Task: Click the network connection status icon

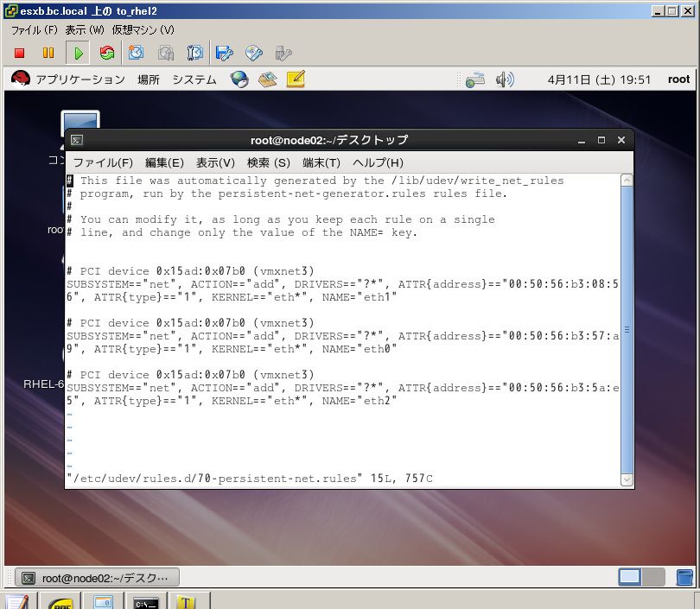Action: (475, 79)
